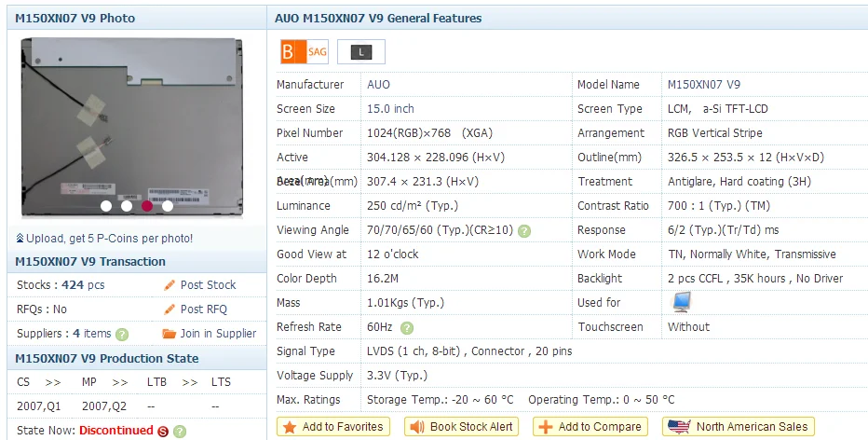Click the 16.2M color depth value

(x=383, y=279)
